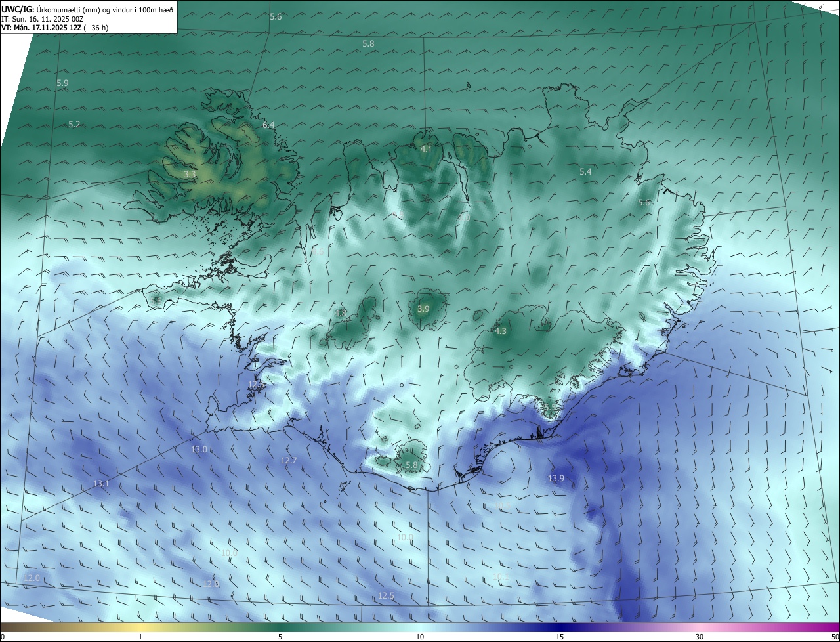Click the 6.4 value label near the Westfjords
This screenshot has height=642, width=840.
coord(268,125)
